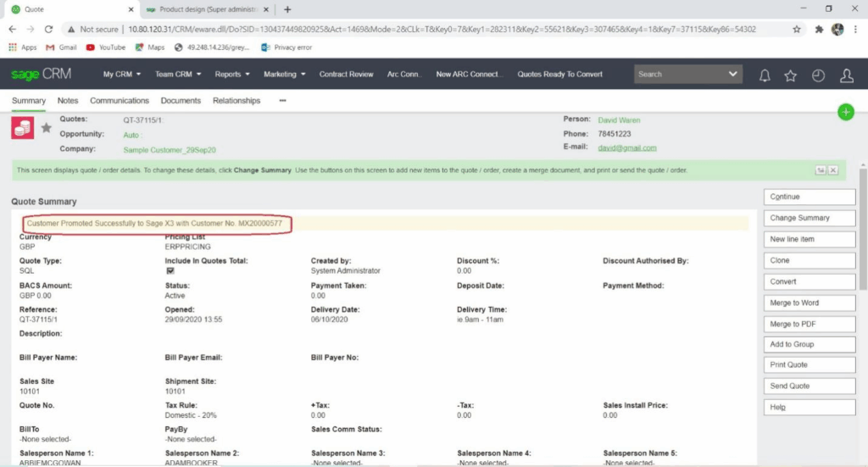The width and height of the screenshot is (868, 467).
Task: Type in the Search field
Action: point(678,75)
